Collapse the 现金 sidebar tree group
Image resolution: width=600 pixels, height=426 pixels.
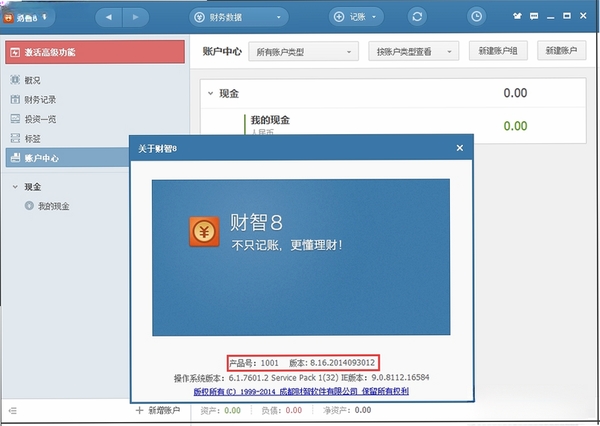pos(15,187)
